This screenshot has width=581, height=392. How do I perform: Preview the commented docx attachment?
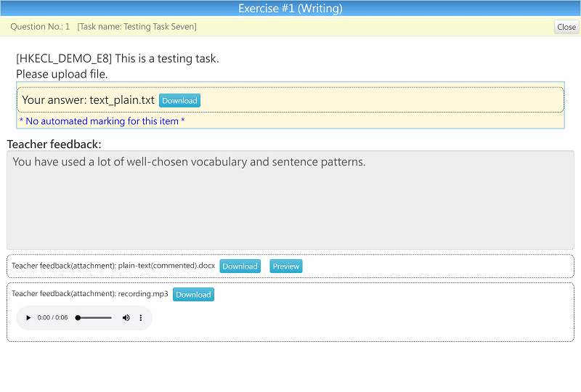[x=285, y=266]
